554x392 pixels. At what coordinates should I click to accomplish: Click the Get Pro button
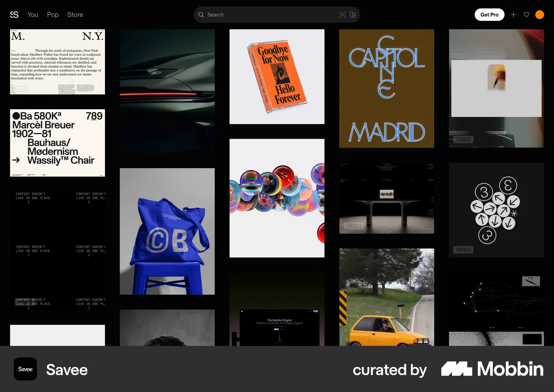(x=489, y=15)
